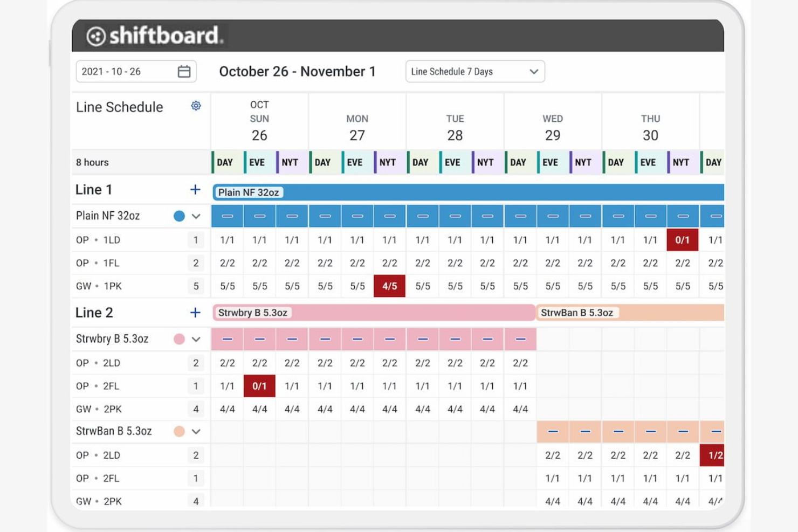Click the OP 1FL row label

click(x=98, y=263)
